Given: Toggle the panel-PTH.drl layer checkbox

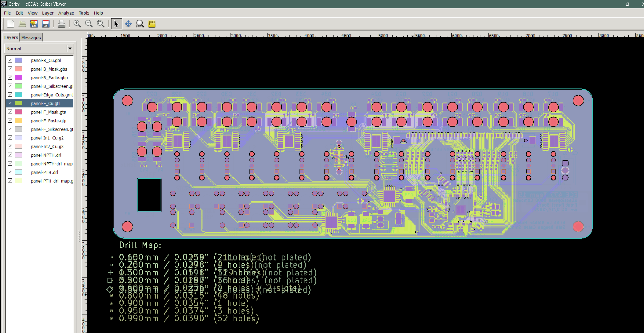Looking at the screenshot, I should coord(10,172).
